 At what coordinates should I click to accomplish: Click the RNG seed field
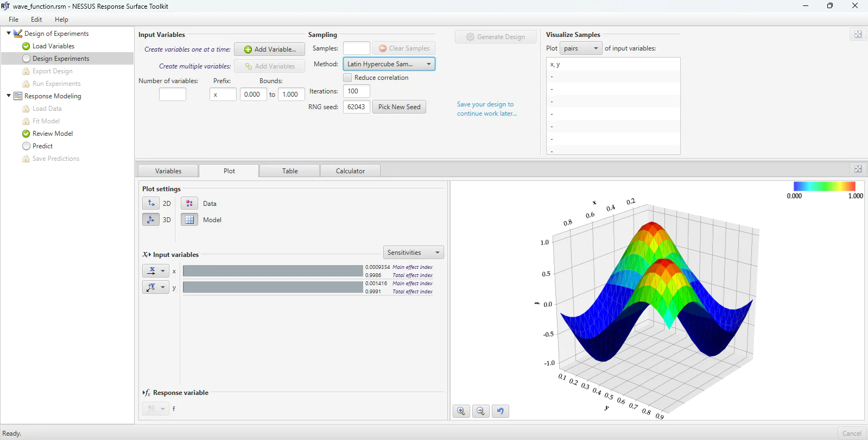coord(357,107)
